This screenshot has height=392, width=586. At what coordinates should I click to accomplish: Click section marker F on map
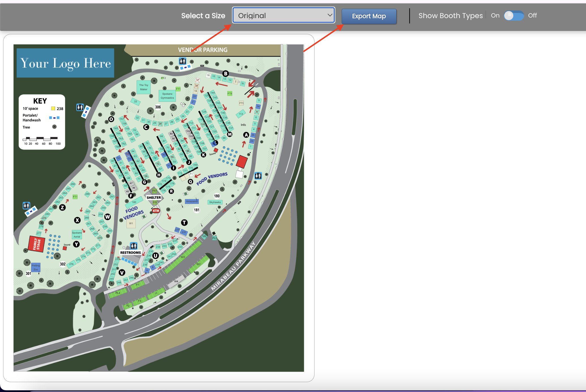coord(131,195)
